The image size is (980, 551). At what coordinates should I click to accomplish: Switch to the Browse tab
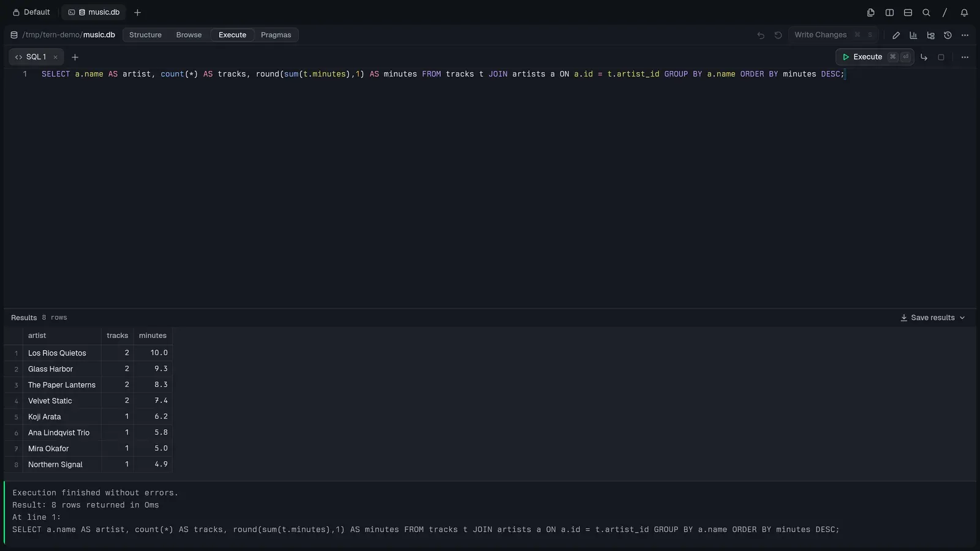[189, 35]
